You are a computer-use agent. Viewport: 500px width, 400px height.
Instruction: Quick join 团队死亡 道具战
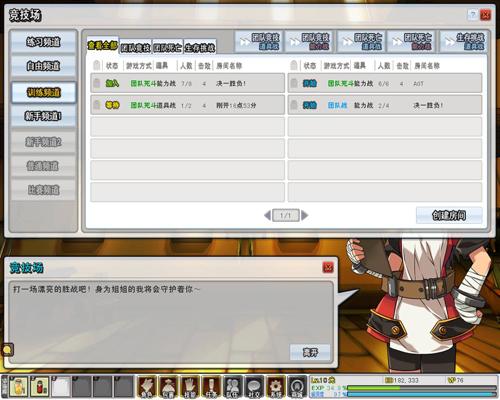point(361,42)
